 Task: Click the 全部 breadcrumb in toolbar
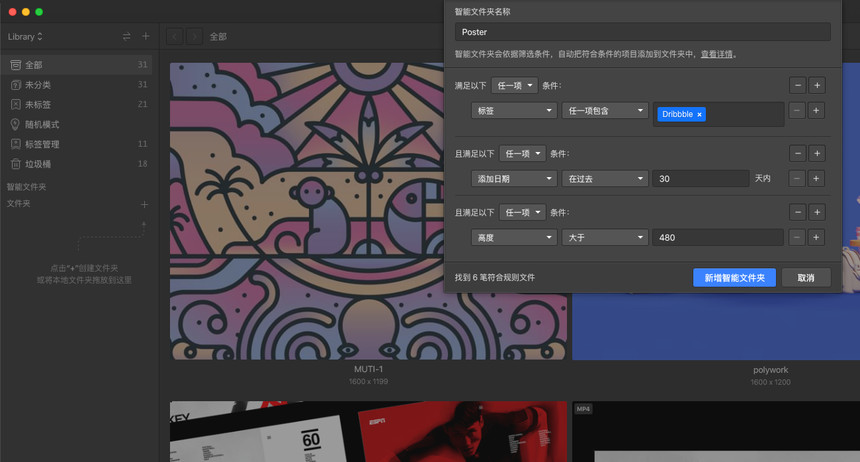point(218,37)
